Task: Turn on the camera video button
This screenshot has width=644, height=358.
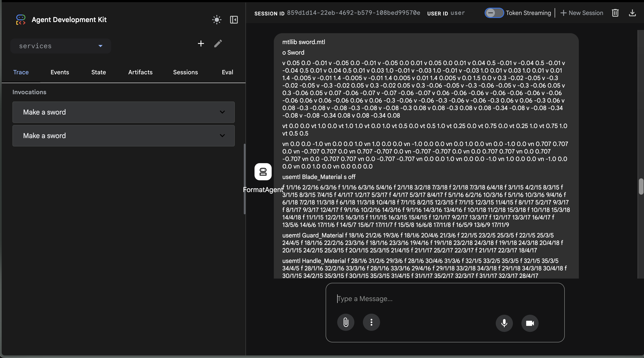Action: [530, 323]
